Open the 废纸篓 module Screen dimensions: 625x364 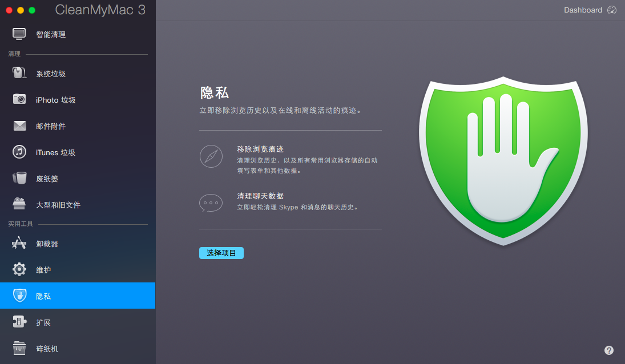coord(78,179)
